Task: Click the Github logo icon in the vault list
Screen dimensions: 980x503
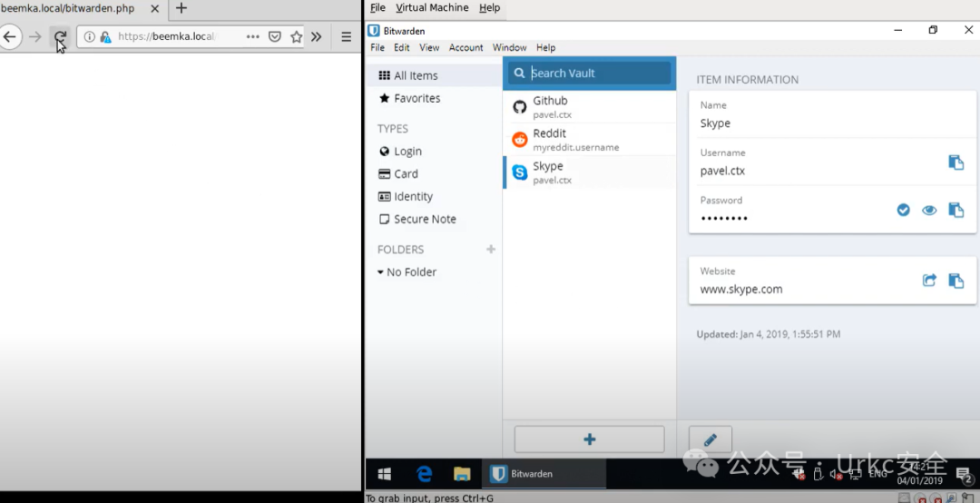Action: coord(519,107)
